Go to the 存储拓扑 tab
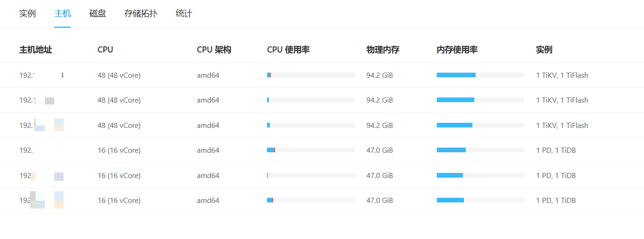644x239 pixels. [x=141, y=14]
